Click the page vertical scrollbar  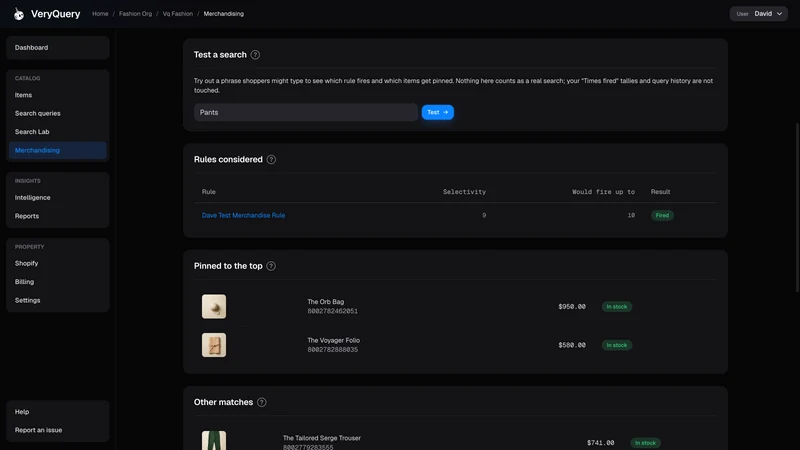[x=797, y=207]
